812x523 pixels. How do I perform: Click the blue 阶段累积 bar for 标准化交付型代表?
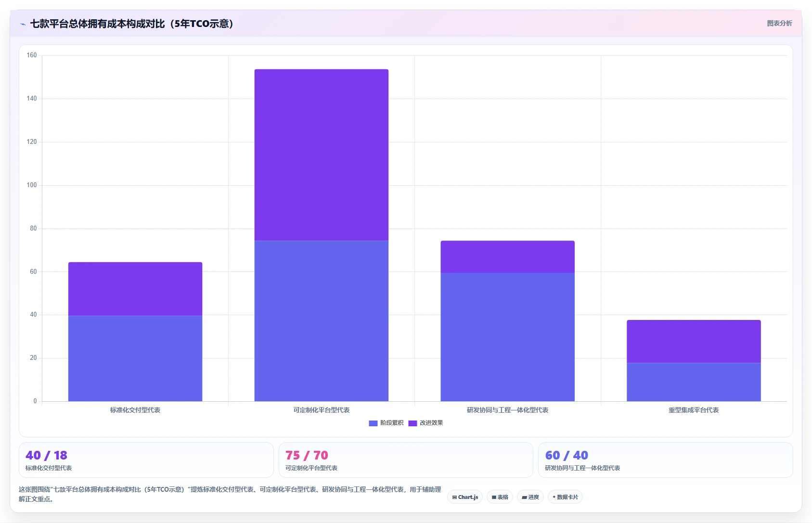pyautogui.click(x=135, y=358)
